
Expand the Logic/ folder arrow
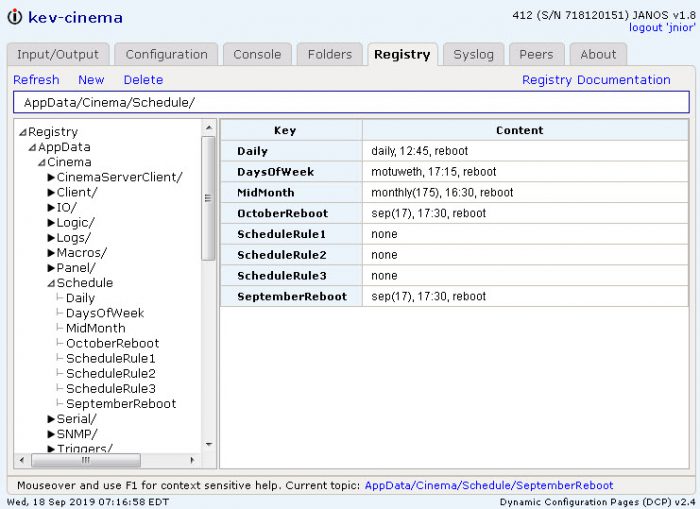point(51,222)
